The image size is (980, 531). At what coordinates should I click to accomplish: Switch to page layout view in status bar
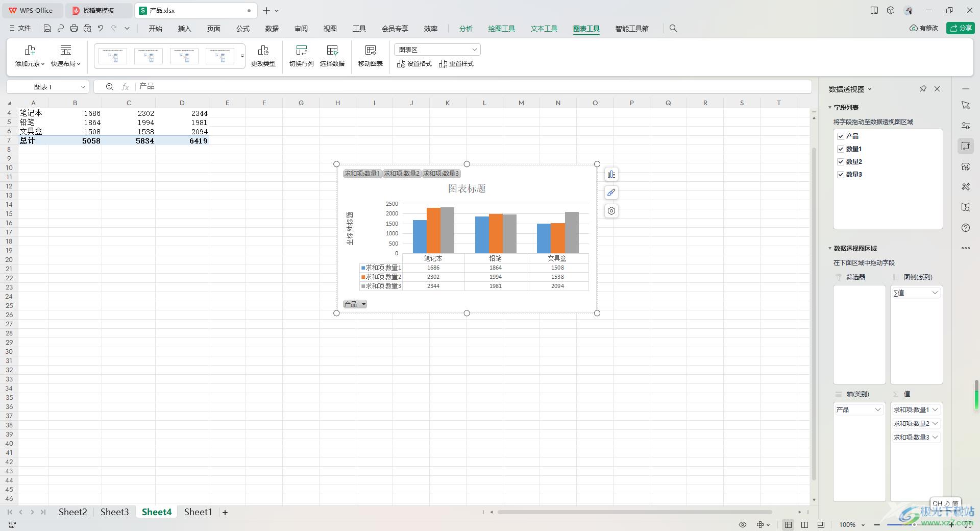pyautogui.click(x=805, y=525)
